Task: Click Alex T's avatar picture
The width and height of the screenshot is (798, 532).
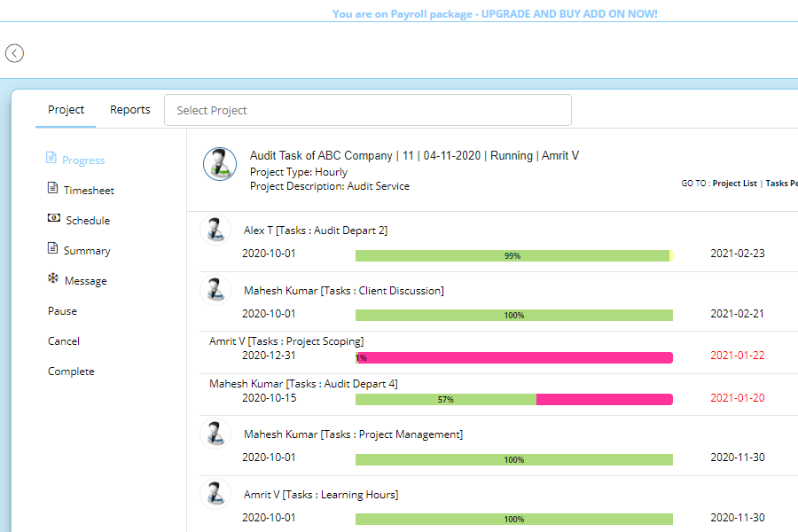Action: pos(215,230)
